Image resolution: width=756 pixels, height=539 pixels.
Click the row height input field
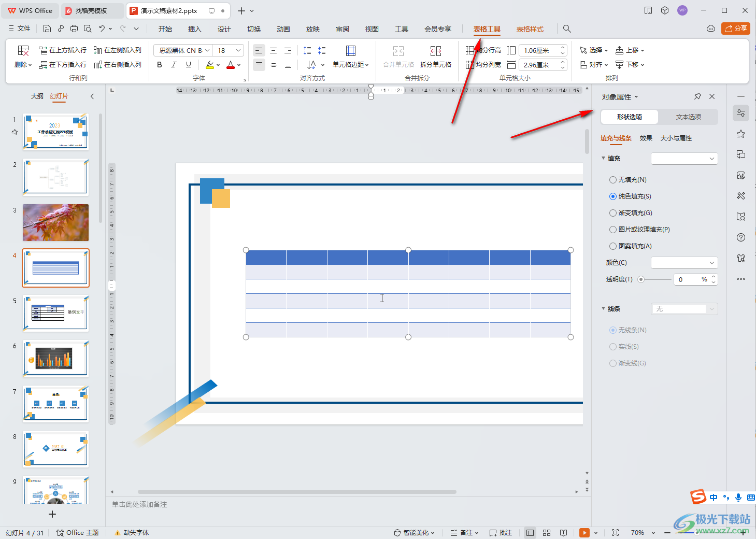point(538,50)
